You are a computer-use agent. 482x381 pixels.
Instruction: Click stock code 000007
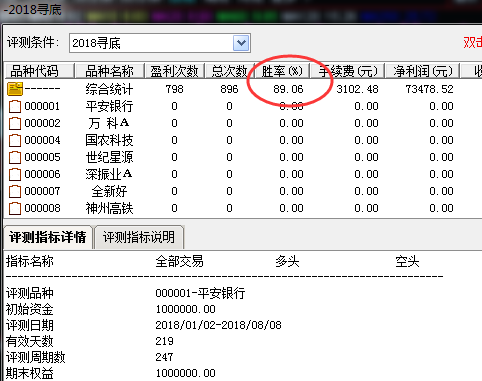pyautogui.click(x=42, y=191)
